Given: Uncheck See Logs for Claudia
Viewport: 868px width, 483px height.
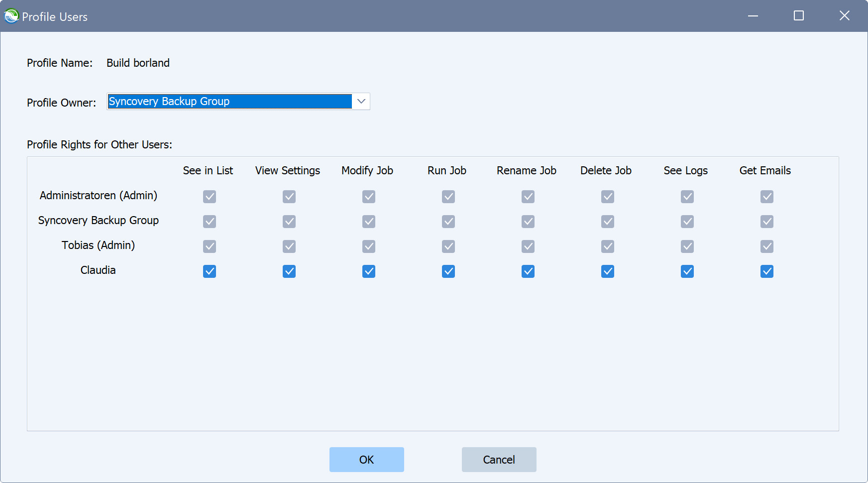Looking at the screenshot, I should pyautogui.click(x=687, y=271).
